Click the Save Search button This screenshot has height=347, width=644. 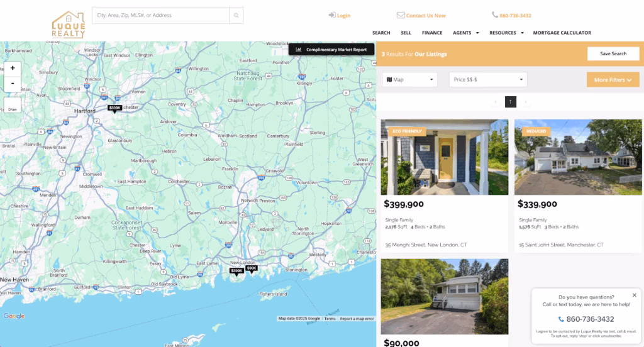point(613,54)
